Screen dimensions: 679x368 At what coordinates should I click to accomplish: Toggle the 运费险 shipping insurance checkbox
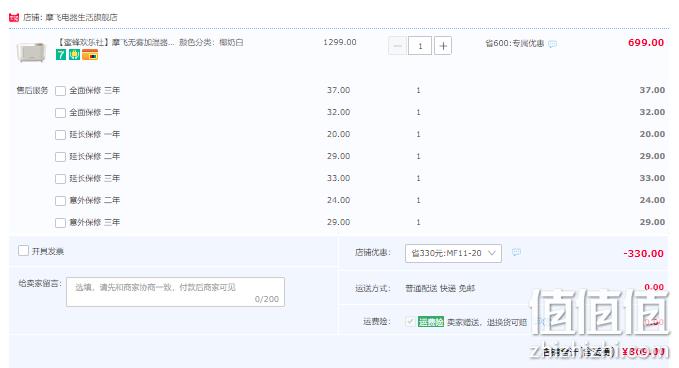[x=410, y=321]
